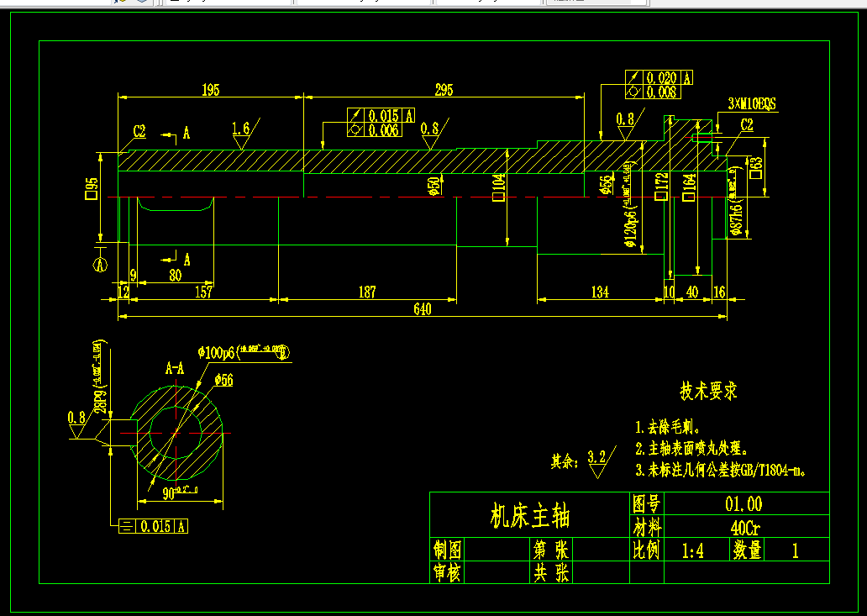The image size is (867, 616).
Task: Select the GB/T1804-m tolerance note
Action: (721, 471)
